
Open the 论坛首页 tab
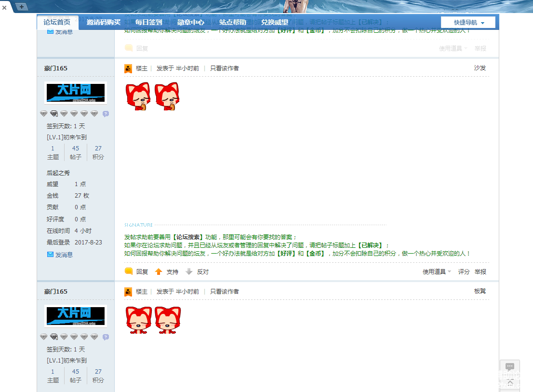pos(57,22)
